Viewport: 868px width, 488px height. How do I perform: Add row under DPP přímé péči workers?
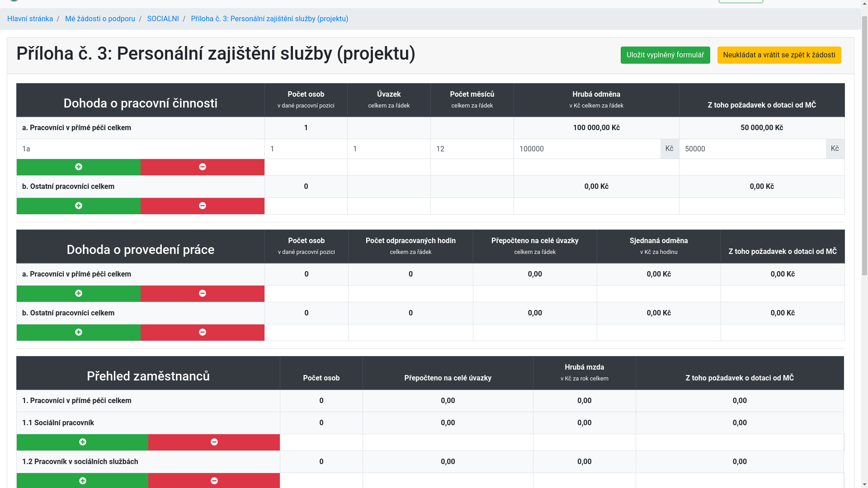78,294
